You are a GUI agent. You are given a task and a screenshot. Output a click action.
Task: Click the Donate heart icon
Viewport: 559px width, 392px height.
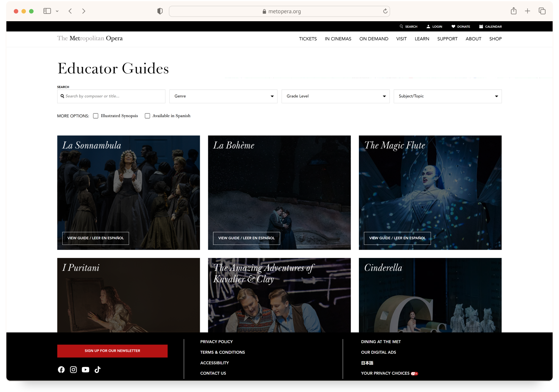click(453, 27)
